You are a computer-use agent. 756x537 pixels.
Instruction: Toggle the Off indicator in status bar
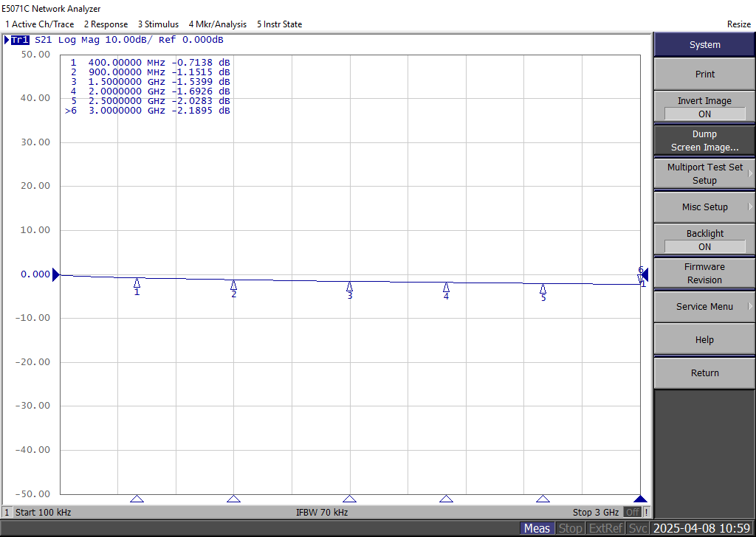(633, 512)
